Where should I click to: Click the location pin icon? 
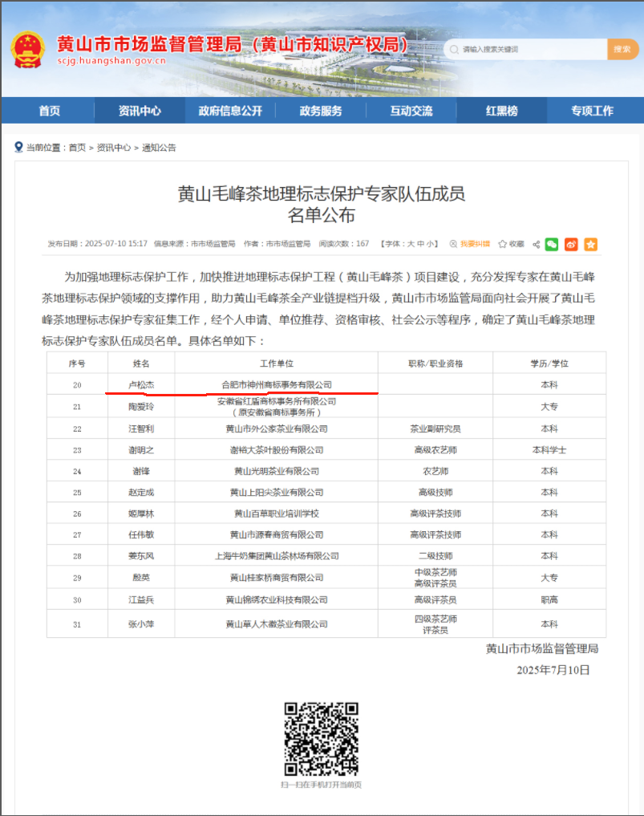18,148
